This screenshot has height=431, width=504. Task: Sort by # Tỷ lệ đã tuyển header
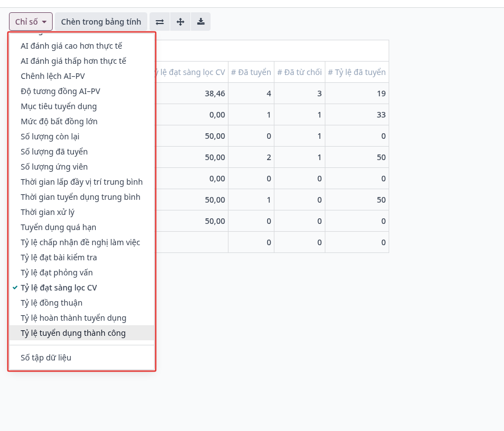pyautogui.click(x=357, y=72)
